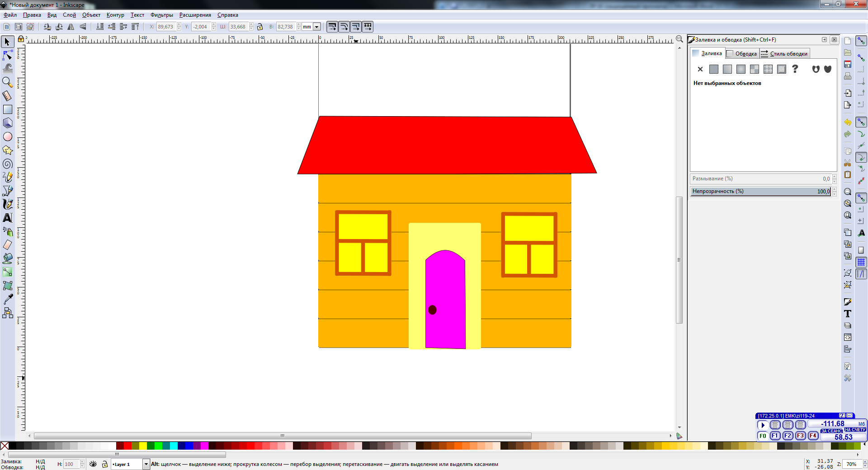The width and height of the screenshot is (868, 470).
Task: Toggle current layer lock
Action: [105, 464]
